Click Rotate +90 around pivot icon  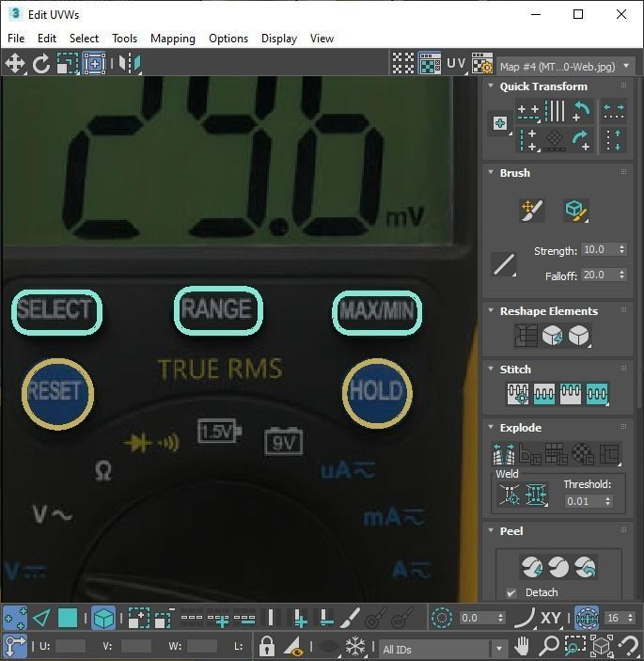[x=581, y=140]
